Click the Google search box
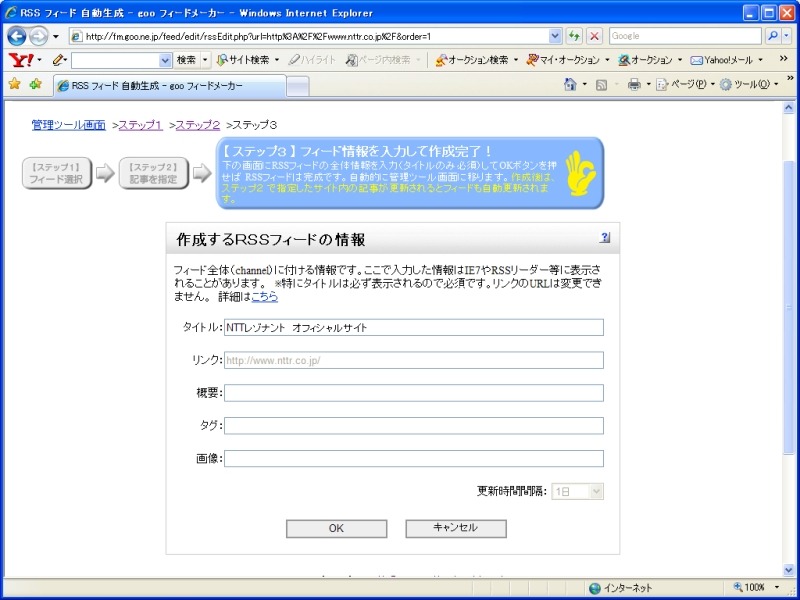This screenshot has width=800, height=600. [x=685, y=36]
